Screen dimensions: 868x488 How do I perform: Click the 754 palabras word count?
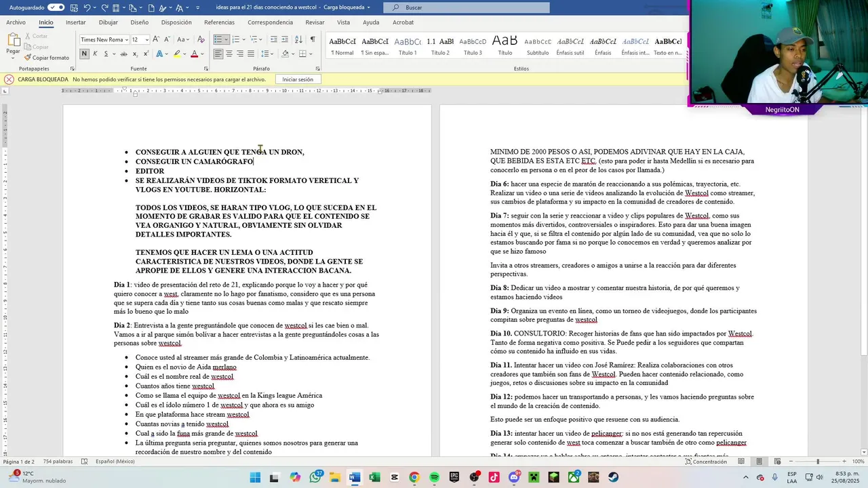(x=56, y=462)
